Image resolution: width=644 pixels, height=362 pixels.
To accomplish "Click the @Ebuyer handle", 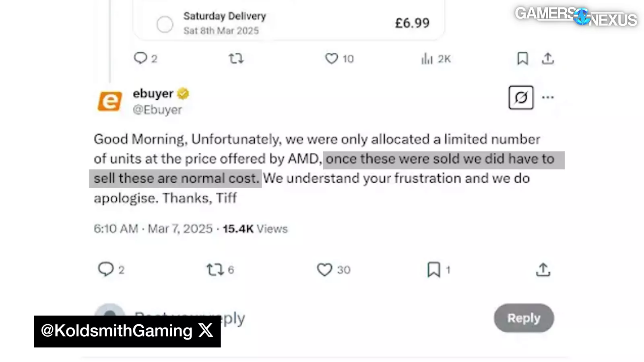I will (157, 109).
